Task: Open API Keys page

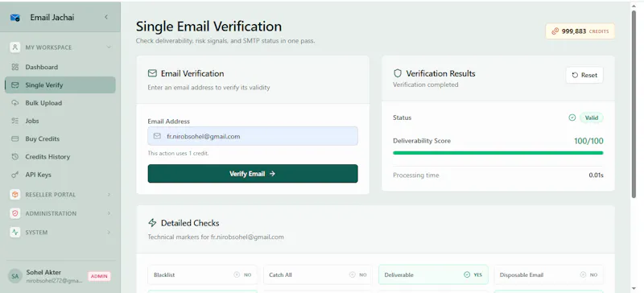Action: 60,175
